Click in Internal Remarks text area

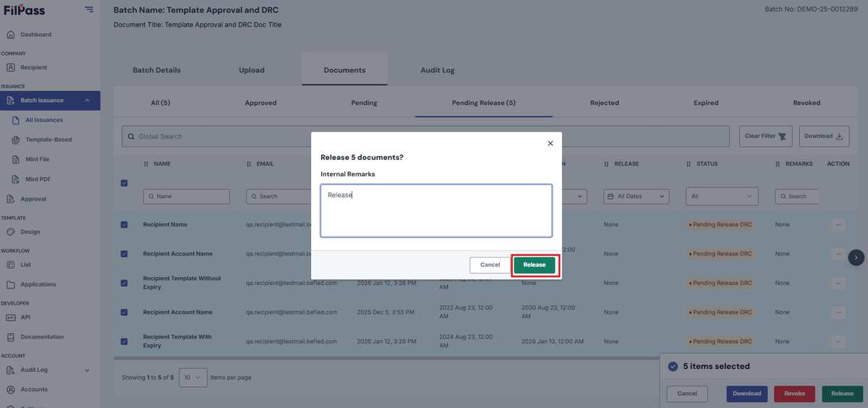pos(436,211)
